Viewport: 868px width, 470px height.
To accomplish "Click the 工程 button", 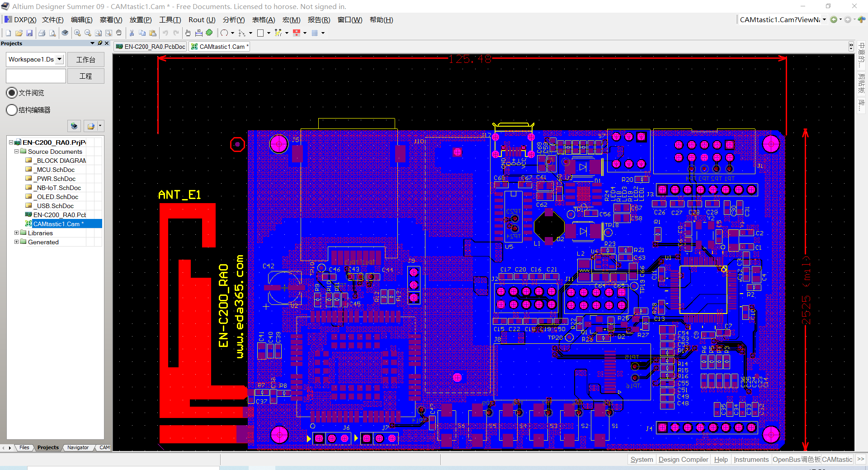I will pos(86,76).
